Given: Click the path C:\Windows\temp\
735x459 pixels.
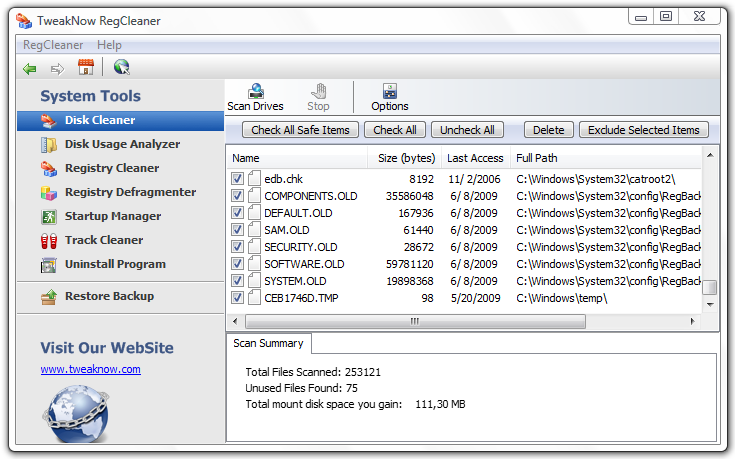Looking at the screenshot, I should (562, 298).
